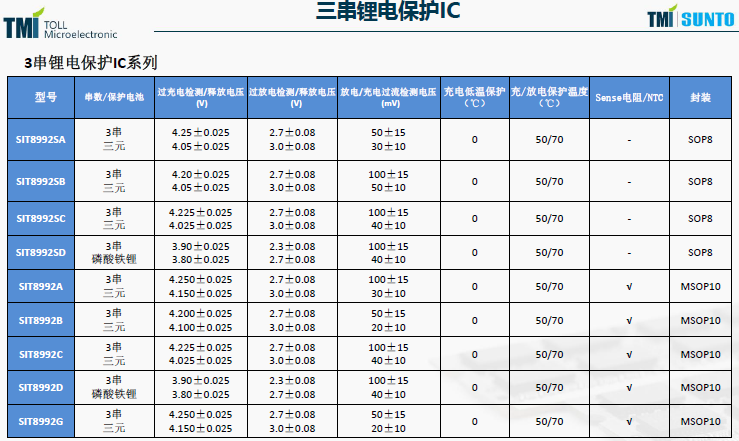Select the SIT8992SA model cell

41,139
